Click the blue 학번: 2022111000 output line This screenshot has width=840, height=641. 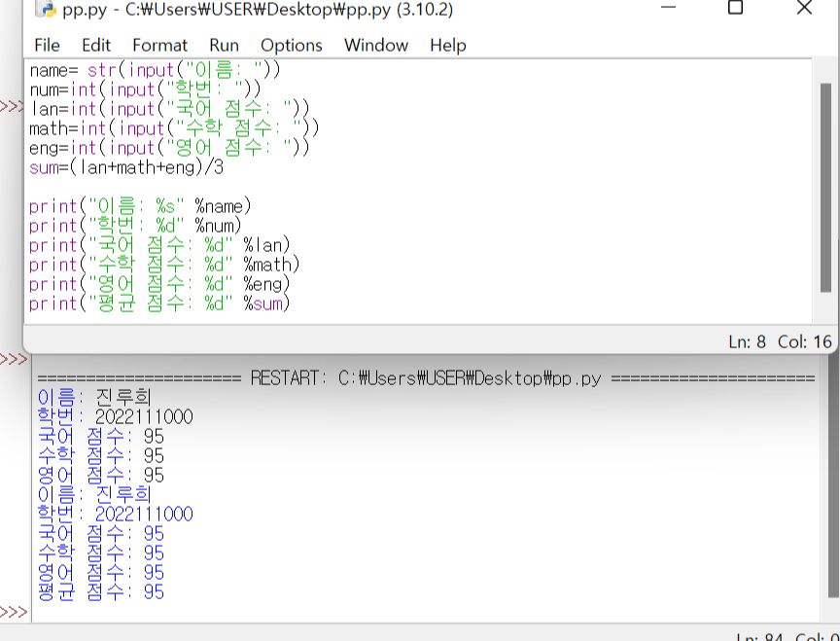pos(115,514)
